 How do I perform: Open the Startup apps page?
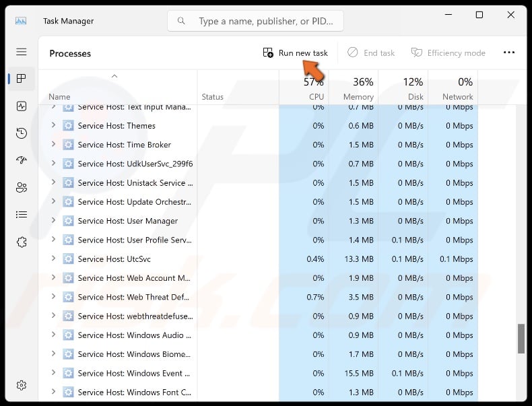coord(21,160)
